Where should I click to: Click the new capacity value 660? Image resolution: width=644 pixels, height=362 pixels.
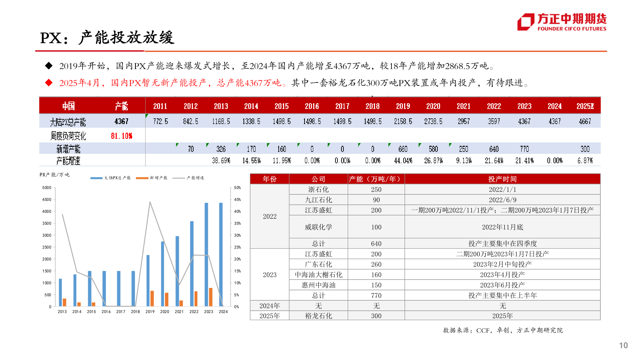403,149
